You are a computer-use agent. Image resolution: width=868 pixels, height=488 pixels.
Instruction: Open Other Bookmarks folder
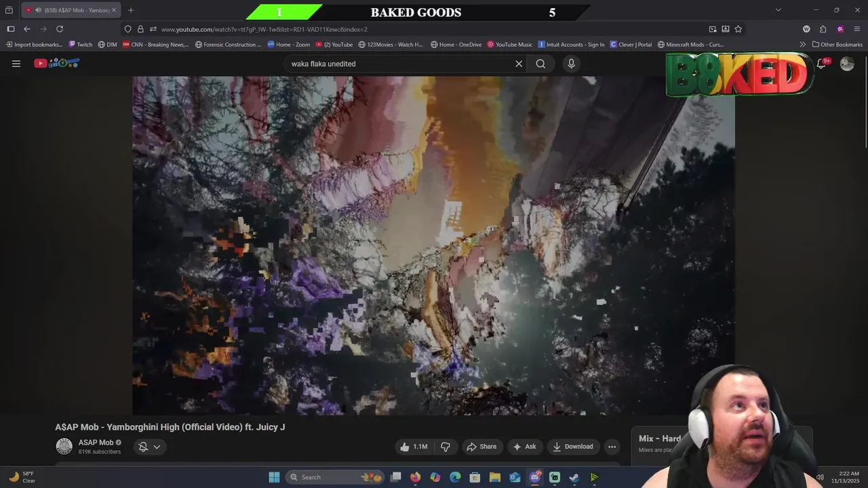click(837, 45)
